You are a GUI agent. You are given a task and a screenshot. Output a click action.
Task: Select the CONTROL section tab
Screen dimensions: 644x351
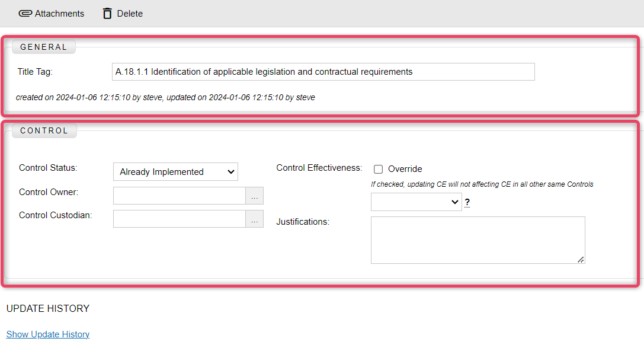tap(44, 130)
